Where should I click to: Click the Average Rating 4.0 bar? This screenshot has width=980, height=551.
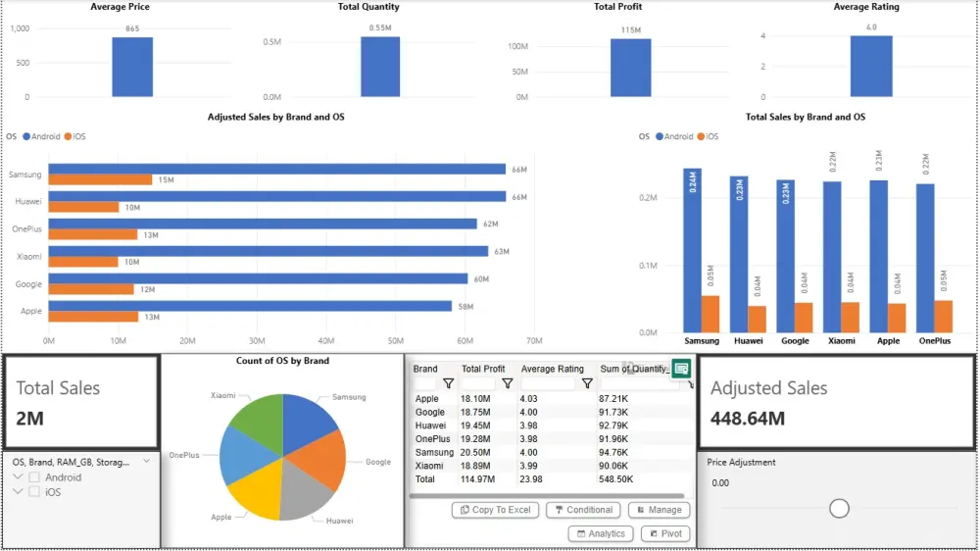pos(871,67)
